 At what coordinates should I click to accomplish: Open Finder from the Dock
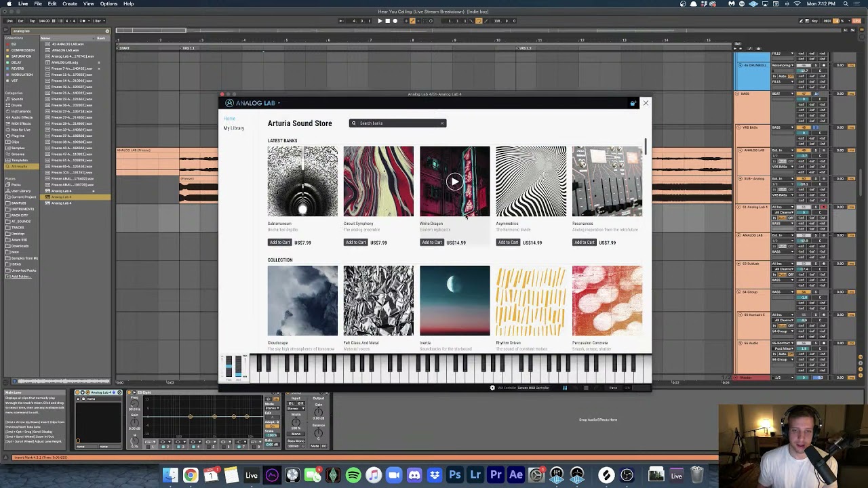click(x=170, y=475)
